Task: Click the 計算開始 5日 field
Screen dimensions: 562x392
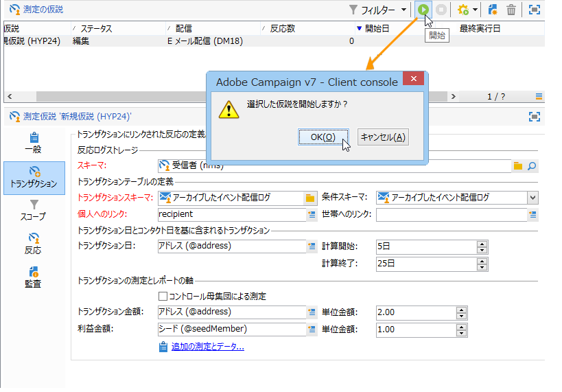Action: pos(427,246)
